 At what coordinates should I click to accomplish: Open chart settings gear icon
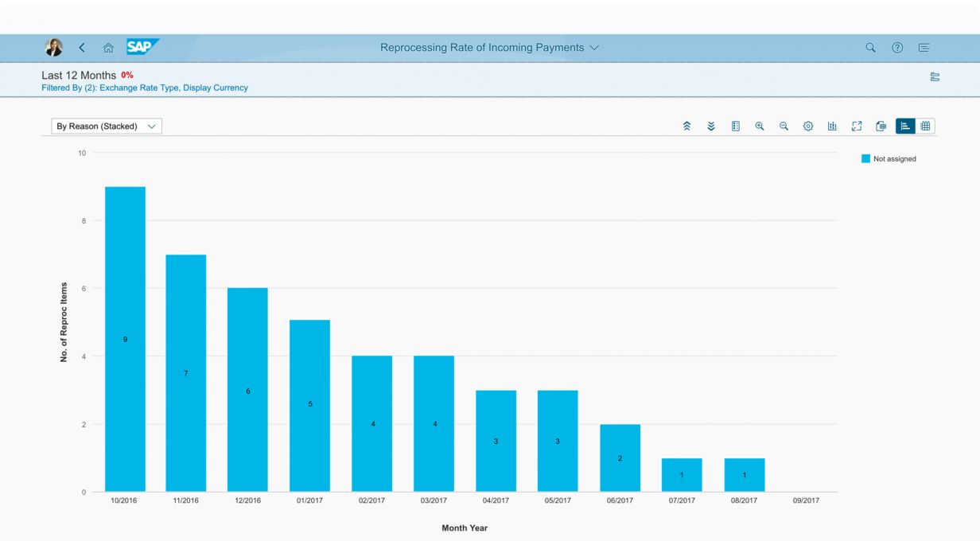pyautogui.click(x=808, y=126)
